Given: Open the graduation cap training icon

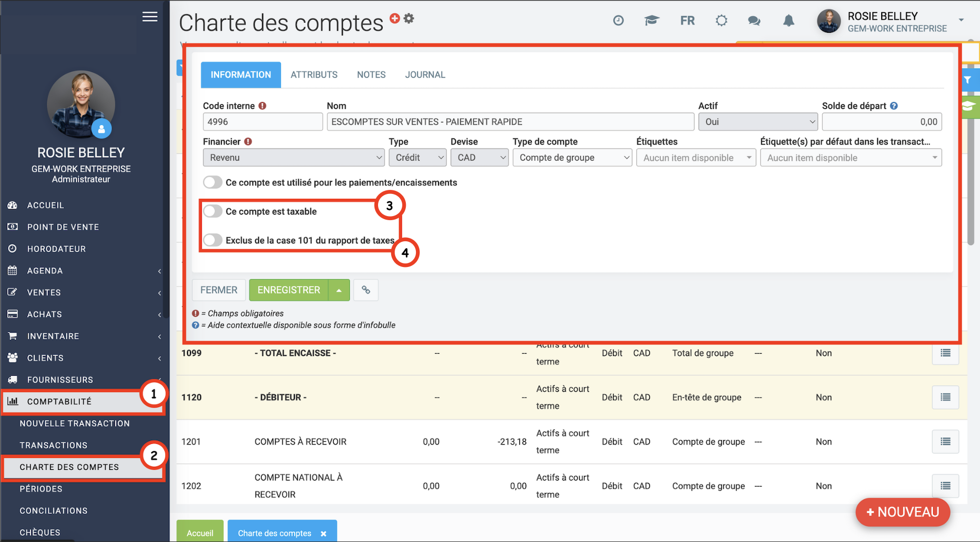Looking at the screenshot, I should click(651, 21).
